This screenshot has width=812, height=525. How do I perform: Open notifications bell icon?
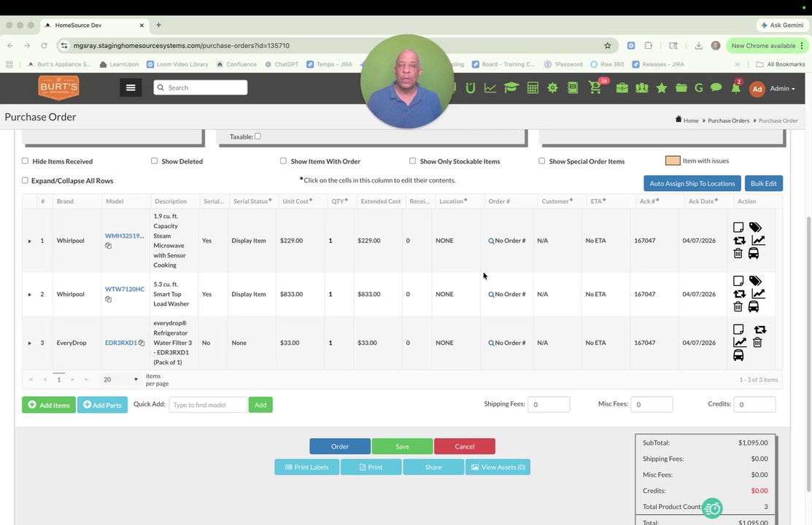click(x=735, y=88)
